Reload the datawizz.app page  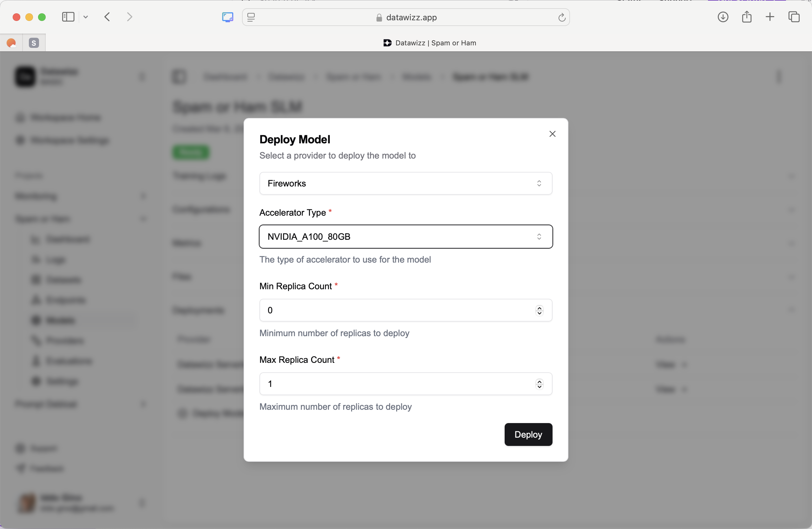561,17
